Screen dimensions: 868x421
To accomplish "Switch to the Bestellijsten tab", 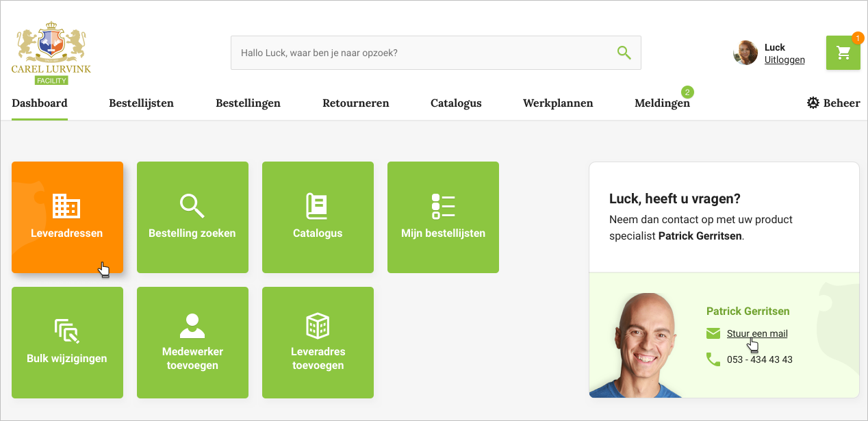I will [x=141, y=103].
